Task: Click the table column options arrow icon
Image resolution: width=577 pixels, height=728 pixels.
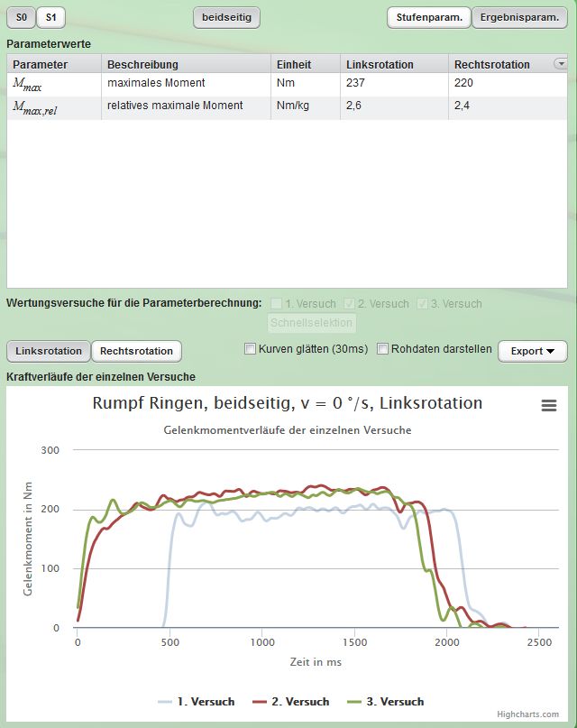Action: point(561,64)
